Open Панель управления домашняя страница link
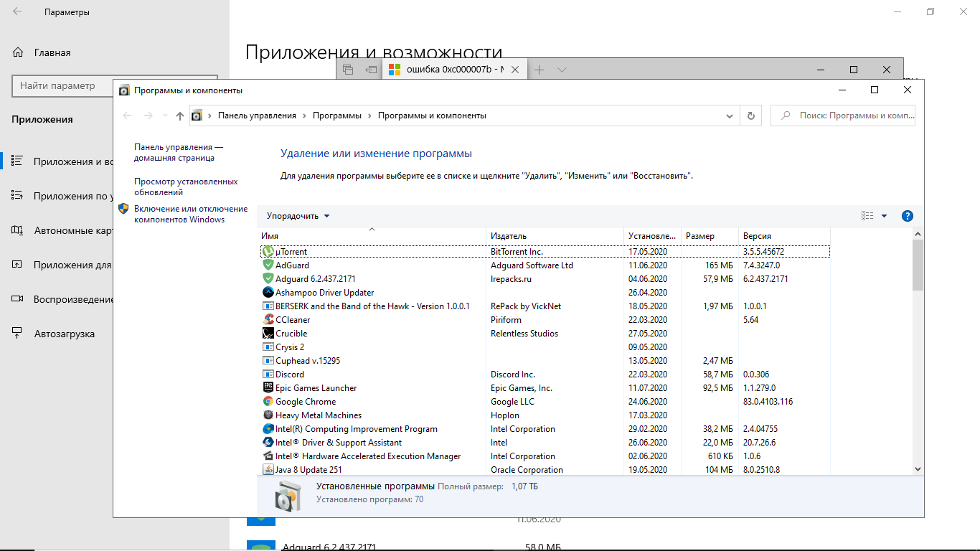 pos(178,152)
